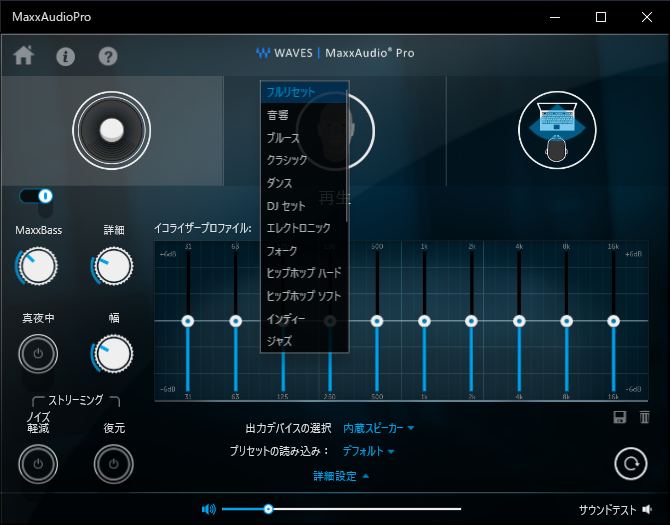Play the サウンドテスト sound test
The image size is (670, 525).
615,510
